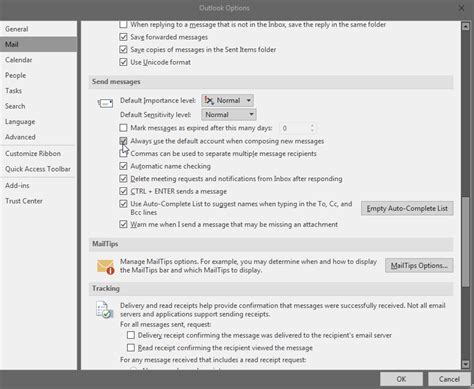Viewport: 474px width, 389px height.
Task: Click the Tracking section header
Action: coord(271,289)
